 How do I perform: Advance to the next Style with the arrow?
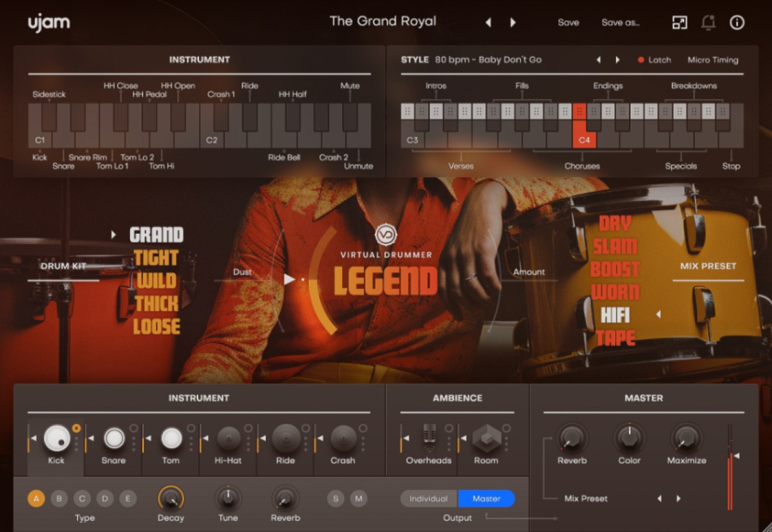click(x=618, y=59)
